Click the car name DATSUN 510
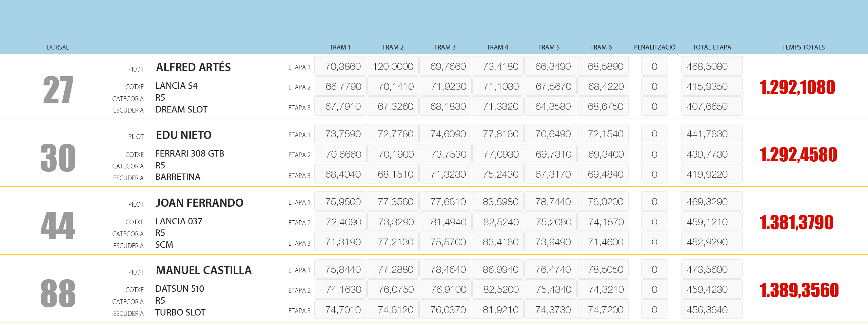Viewport: 868px width, 325px height. (x=179, y=289)
